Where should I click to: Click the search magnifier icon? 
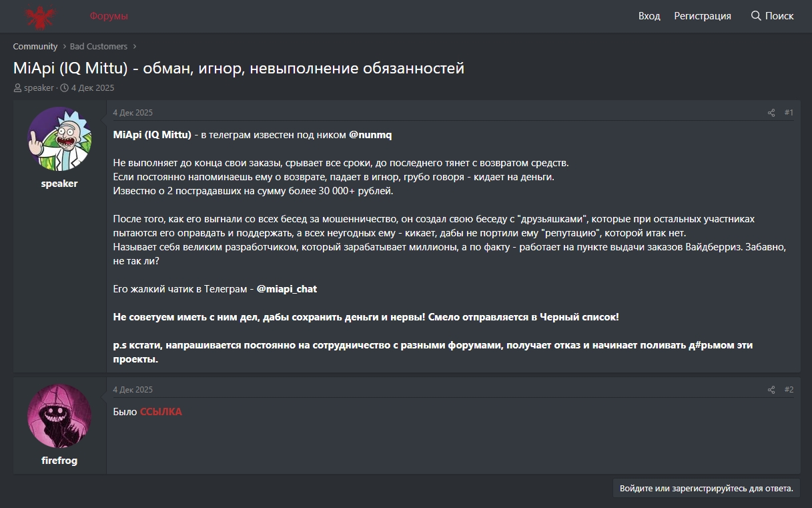click(x=756, y=16)
